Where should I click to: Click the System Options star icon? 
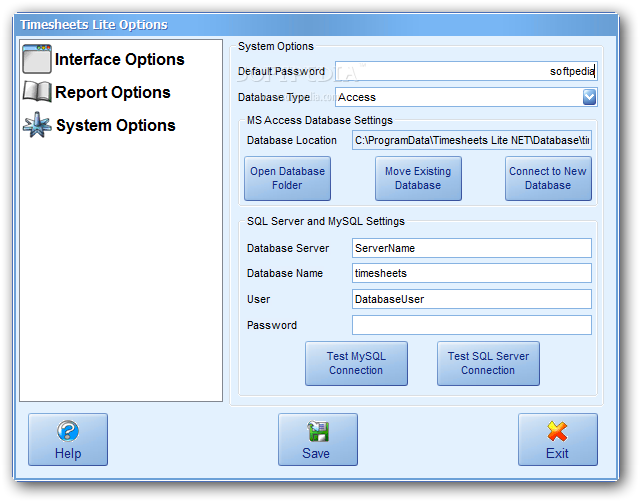point(37,125)
